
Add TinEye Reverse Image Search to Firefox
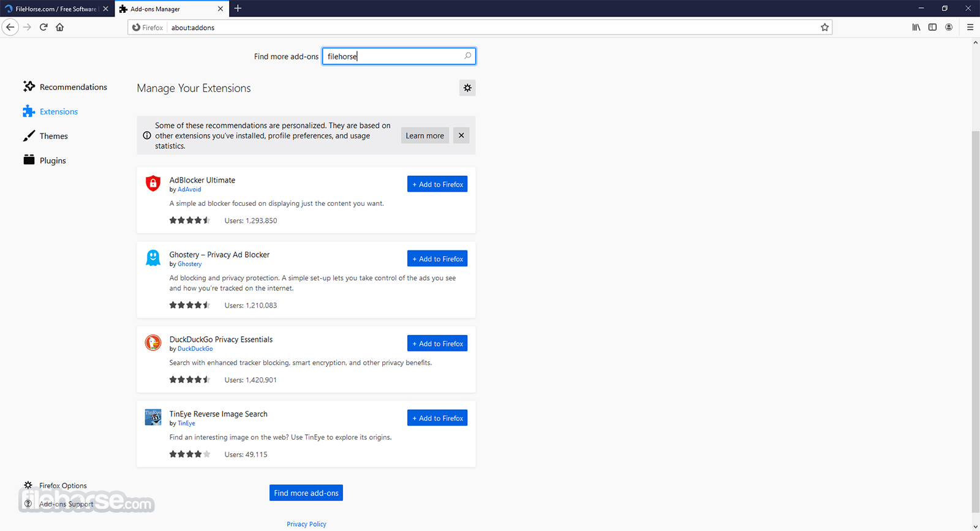[x=437, y=418]
